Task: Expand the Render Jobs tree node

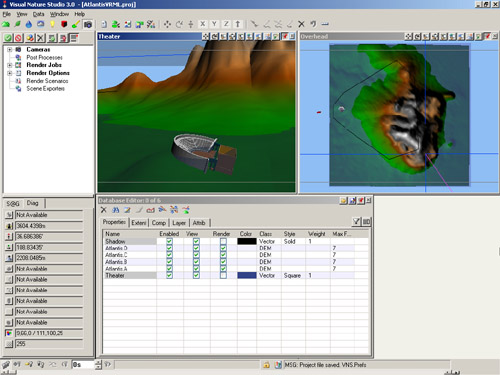Action: 10,65
